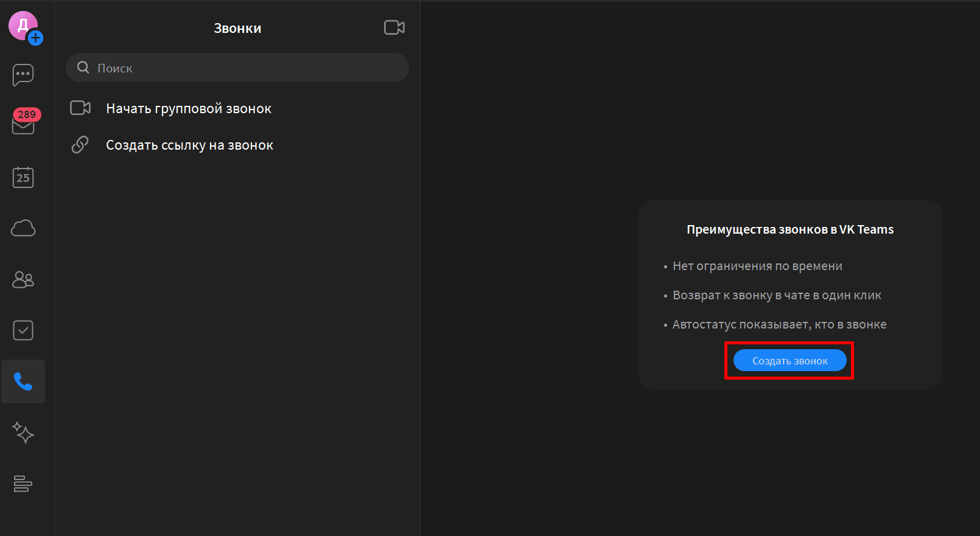Click the text Нет ограничения по времени
Viewport: 980px width, 536px height.
click(x=757, y=266)
